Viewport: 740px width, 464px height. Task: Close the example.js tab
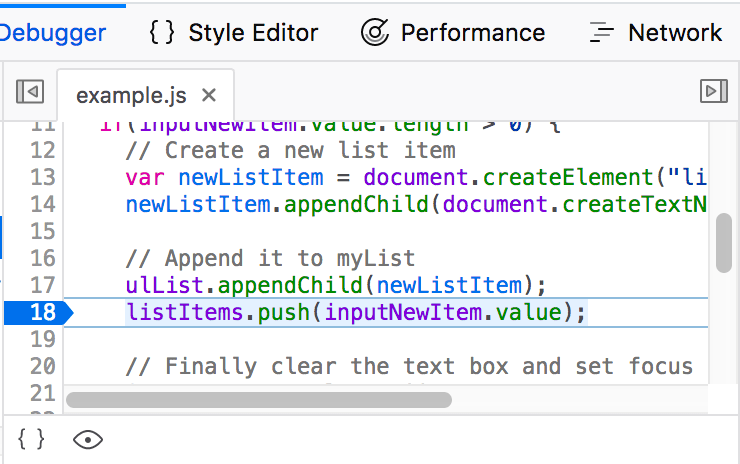209,95
